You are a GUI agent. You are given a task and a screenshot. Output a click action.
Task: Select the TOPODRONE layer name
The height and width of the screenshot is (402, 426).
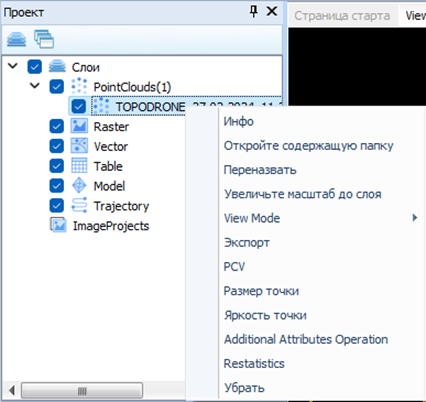click(x=150, y=107)
